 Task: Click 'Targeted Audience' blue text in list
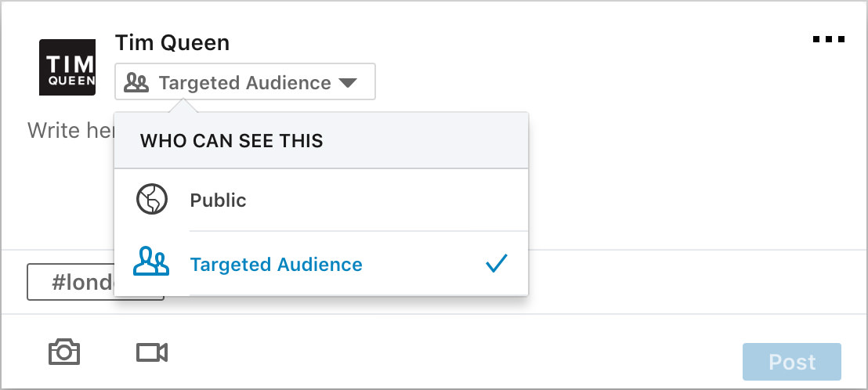tap(276, 265)
